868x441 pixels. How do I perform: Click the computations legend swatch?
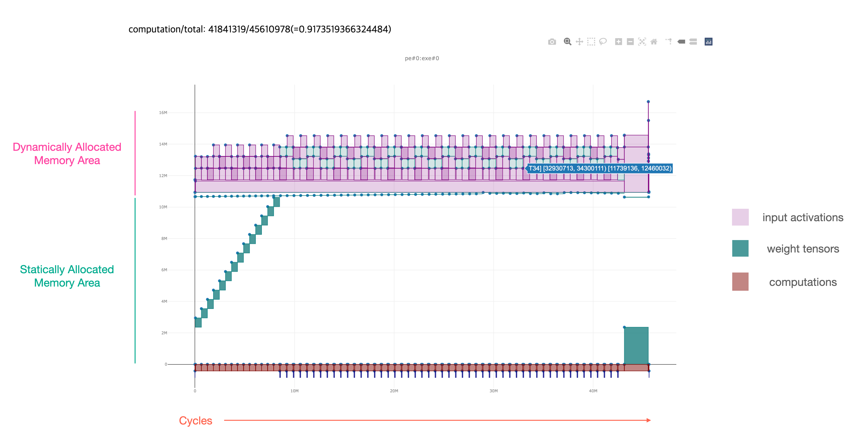740,281
